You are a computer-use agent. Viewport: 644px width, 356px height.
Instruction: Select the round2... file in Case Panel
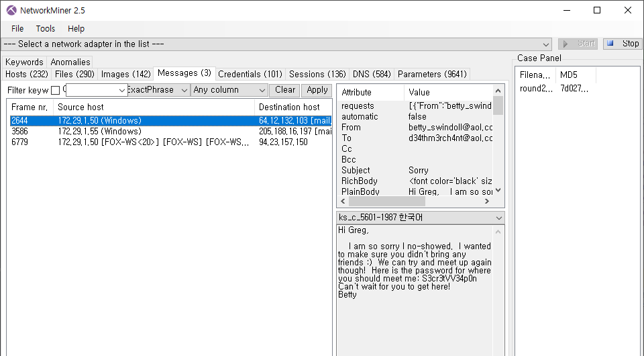[536, 89]
